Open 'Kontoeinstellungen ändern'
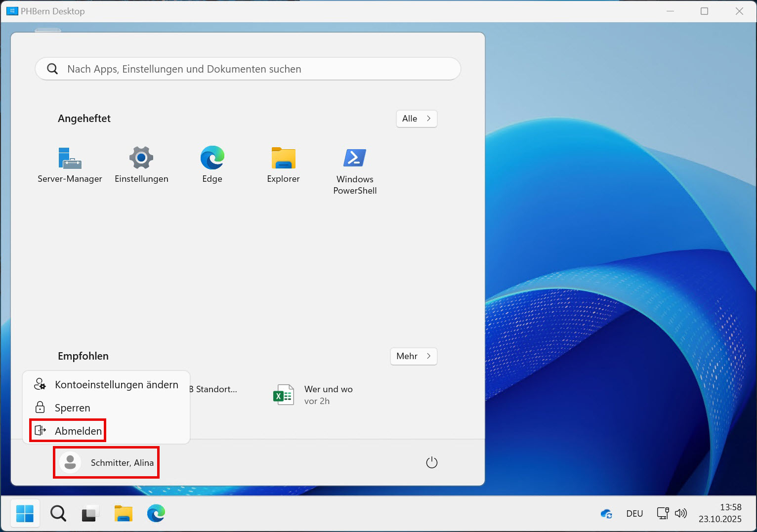Image resolution: width=757 pixels, height=532 pixels. 116,384
